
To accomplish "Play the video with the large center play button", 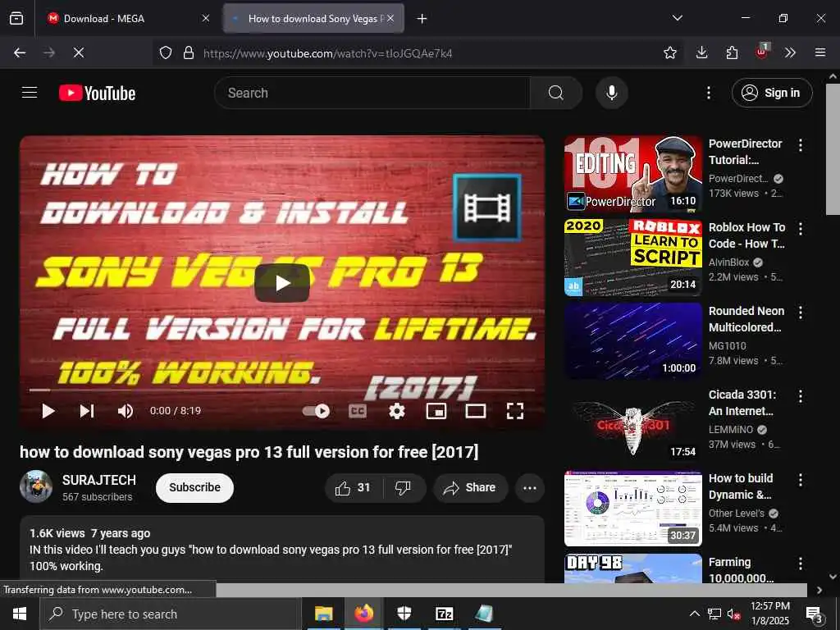I will tap(282, 283).
